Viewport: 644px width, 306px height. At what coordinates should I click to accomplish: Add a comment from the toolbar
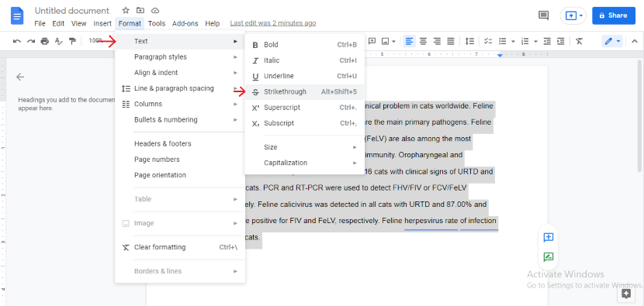pos(372,41)
